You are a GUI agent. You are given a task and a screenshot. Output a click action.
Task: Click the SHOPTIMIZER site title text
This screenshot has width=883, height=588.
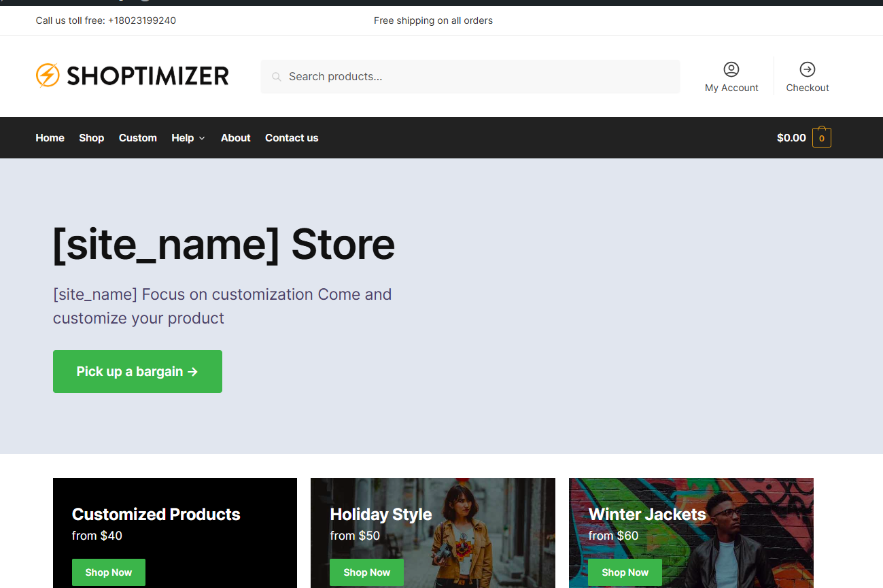pos(148,76)
